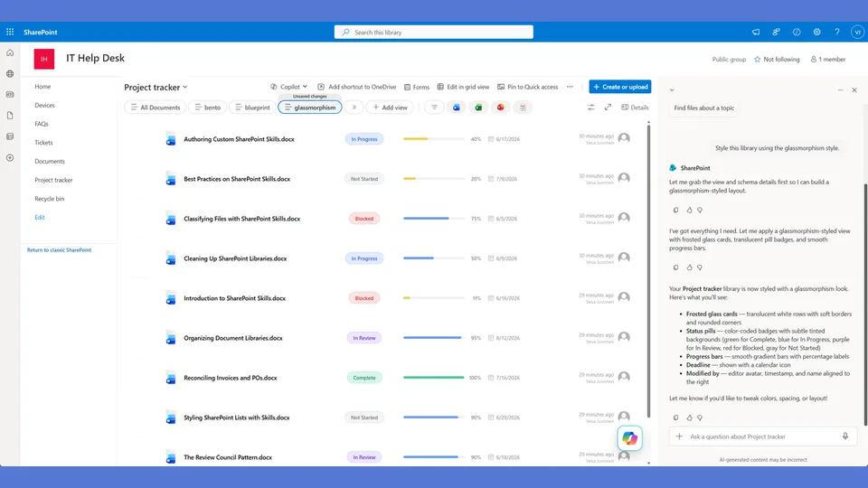868x488 pixels.
Task: Collapse the Copilot panel chevron
Action: coord(672,90)
